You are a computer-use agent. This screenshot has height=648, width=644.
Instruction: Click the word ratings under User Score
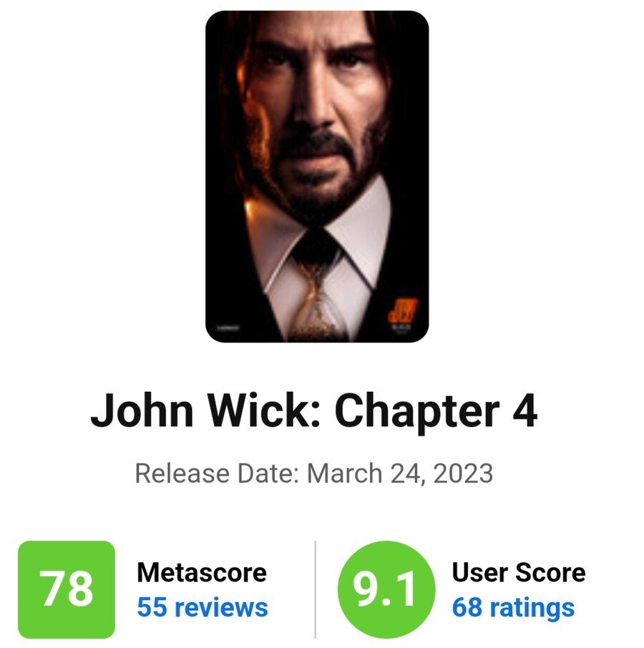(x=532, y=609)
